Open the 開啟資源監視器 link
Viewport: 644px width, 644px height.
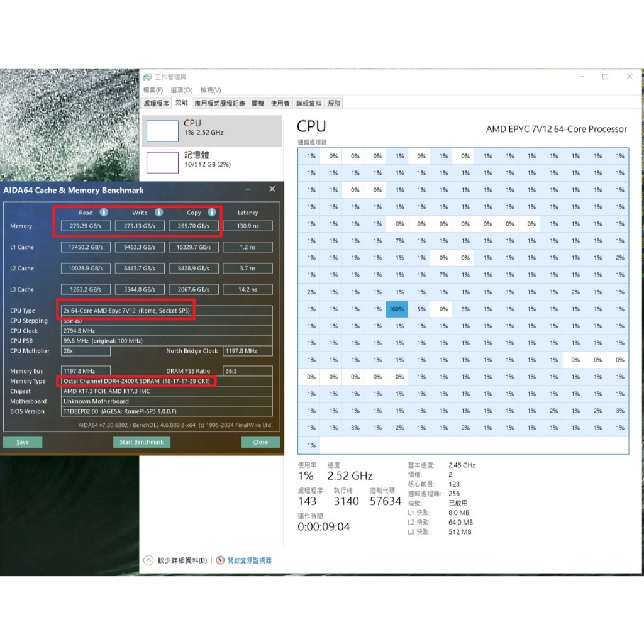point(250,560)
